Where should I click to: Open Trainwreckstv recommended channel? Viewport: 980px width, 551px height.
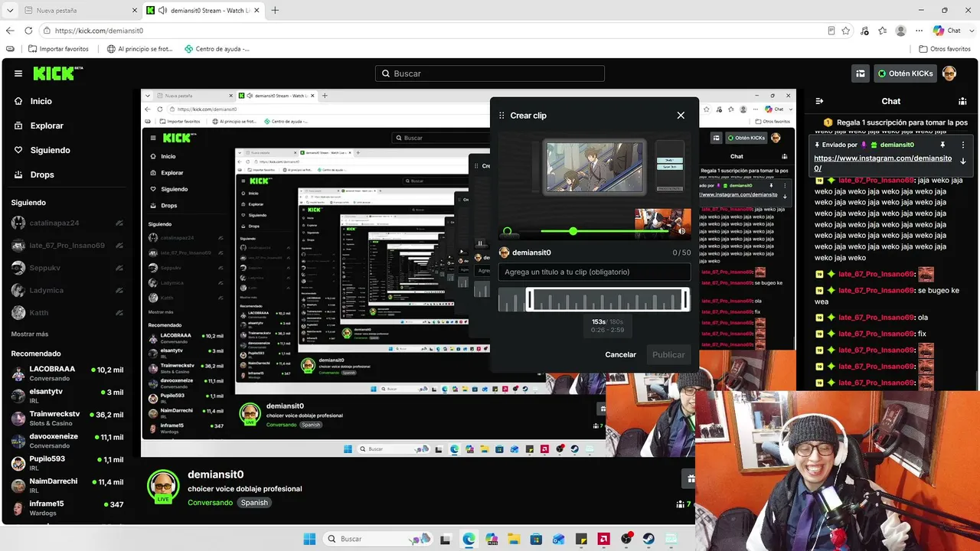[x=67, y=419]
